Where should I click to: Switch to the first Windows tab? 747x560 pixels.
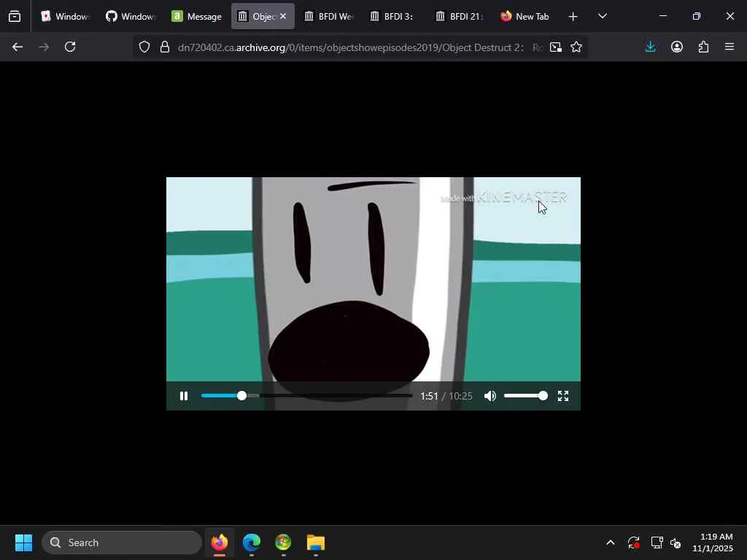coord(65,16)
